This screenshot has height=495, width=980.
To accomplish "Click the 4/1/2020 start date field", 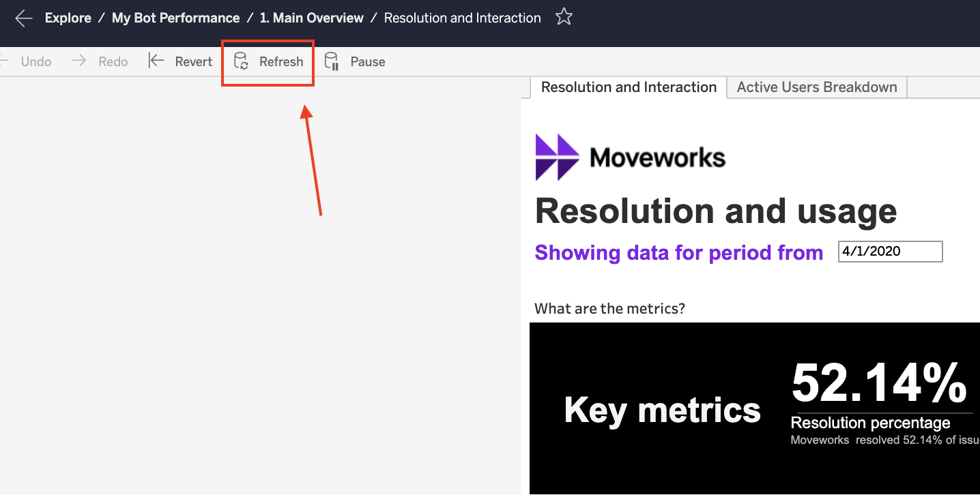I will tap(891, 251).
